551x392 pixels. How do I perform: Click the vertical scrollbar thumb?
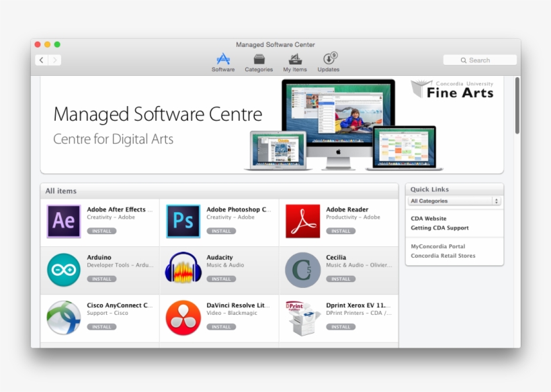coord(517,105)
